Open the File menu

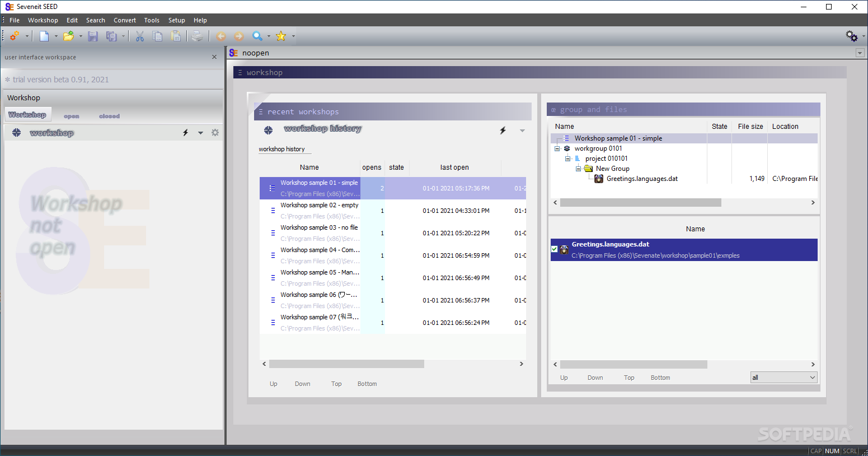(15, 20)
